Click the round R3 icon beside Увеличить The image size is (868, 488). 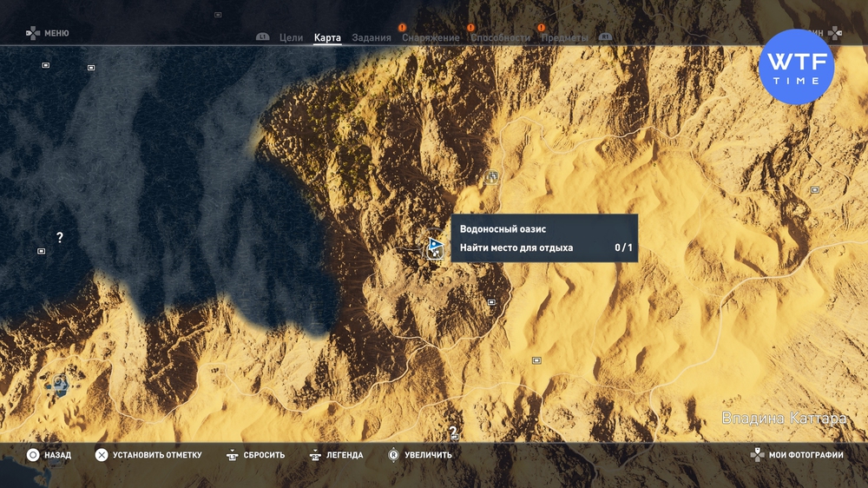pyautogui.click(x=393, y=455)
